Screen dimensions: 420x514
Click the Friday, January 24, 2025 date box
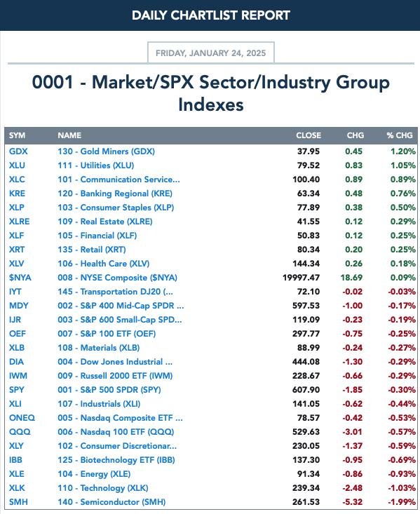211,53
